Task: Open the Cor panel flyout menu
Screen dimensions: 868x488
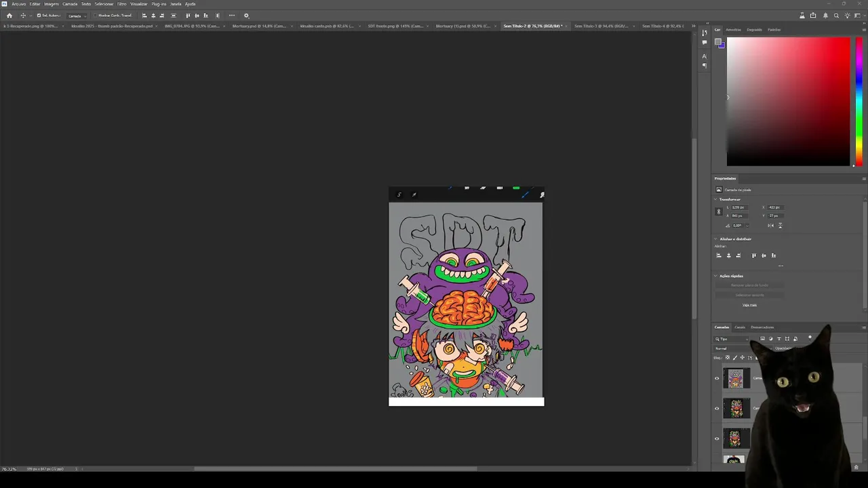Action: pos(864,30)
